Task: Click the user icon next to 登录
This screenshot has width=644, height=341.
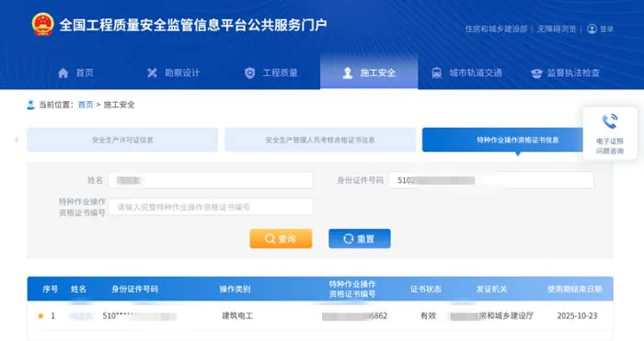Action: [x=592, y=28]
